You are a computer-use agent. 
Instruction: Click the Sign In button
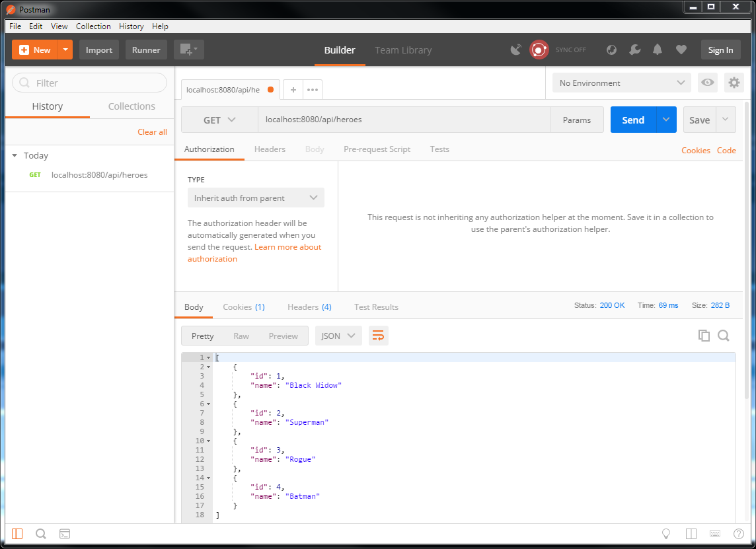(720, 50)
